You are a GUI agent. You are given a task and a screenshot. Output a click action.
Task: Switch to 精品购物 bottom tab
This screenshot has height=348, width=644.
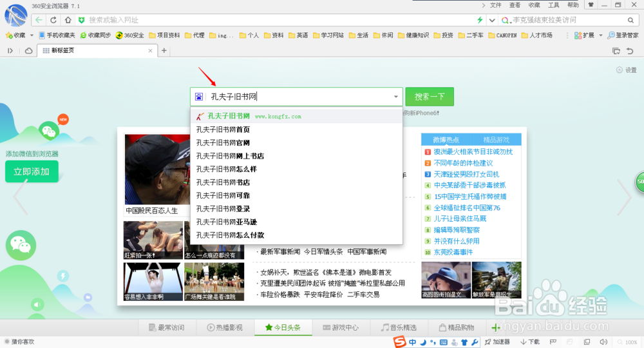(x=457, y=327)
